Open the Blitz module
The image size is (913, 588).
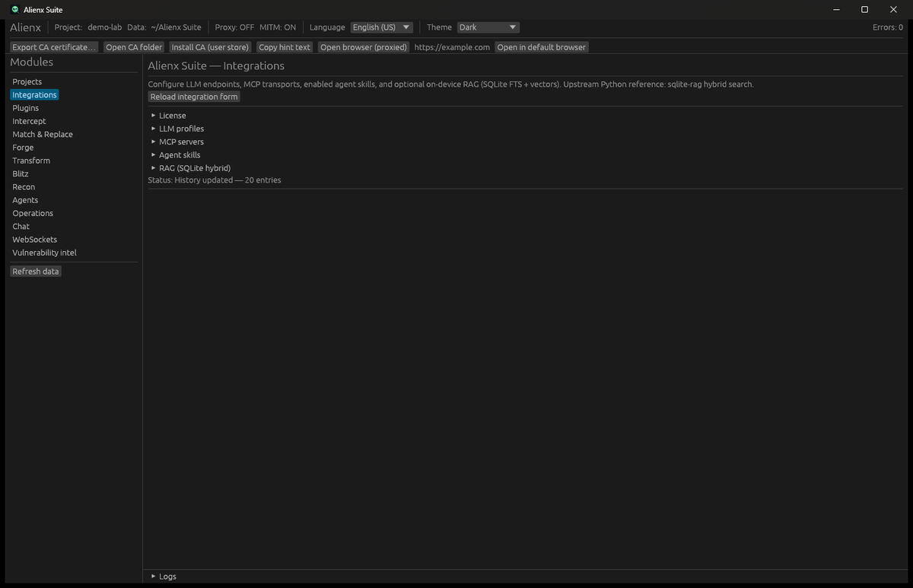(21, 173)
